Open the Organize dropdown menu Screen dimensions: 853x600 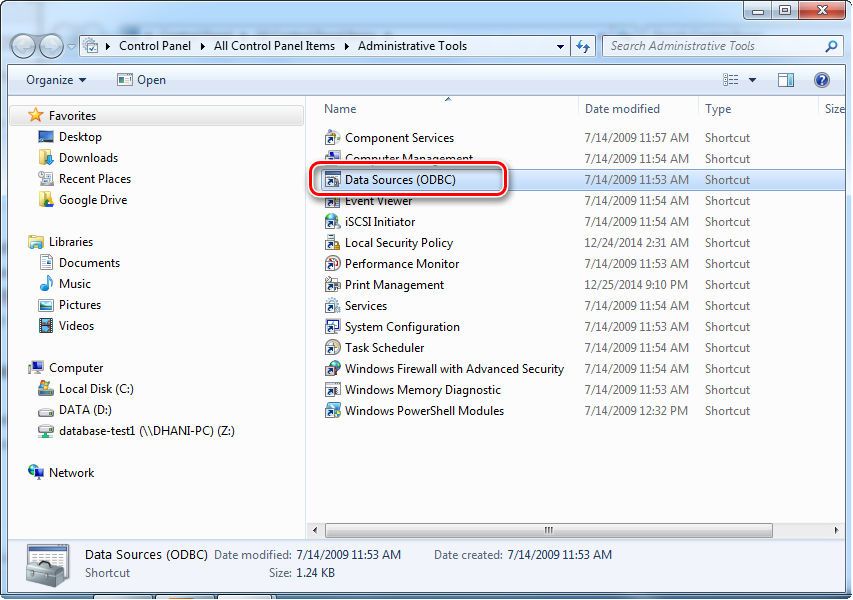pyautogui.click(x=54, y=80)
